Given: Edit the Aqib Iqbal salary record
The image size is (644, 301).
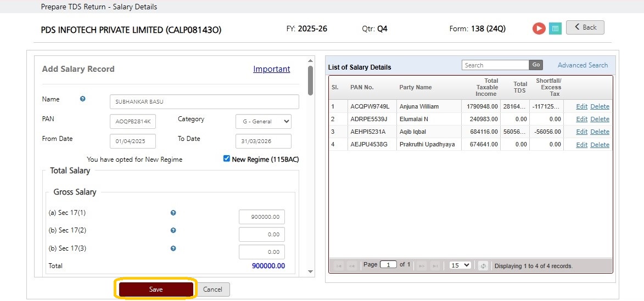Looking at the screenshot, I should [581, 132].
